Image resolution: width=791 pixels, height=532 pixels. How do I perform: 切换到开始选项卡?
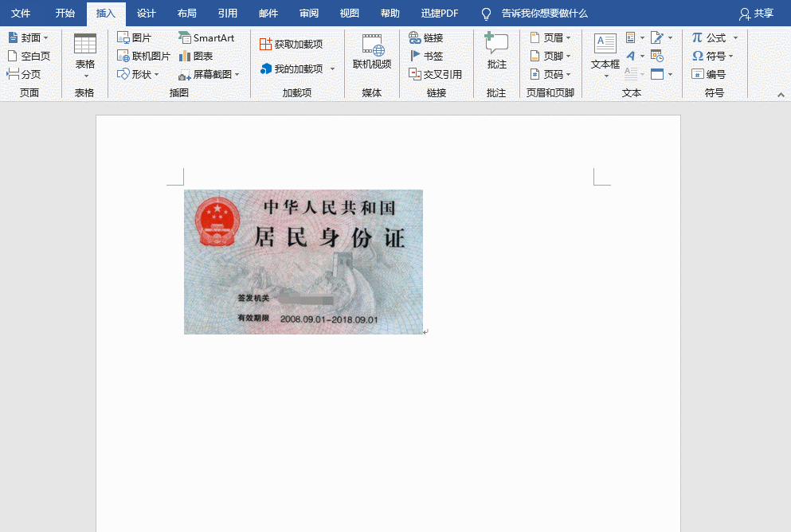[65, 14]
